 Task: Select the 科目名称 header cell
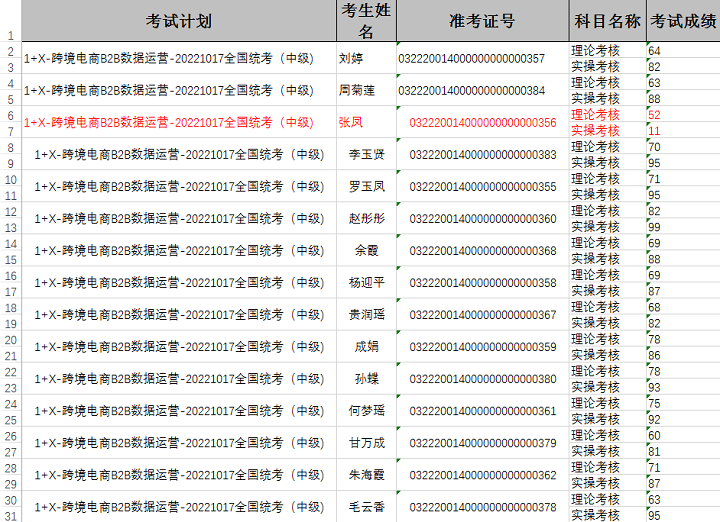[607, 21]
